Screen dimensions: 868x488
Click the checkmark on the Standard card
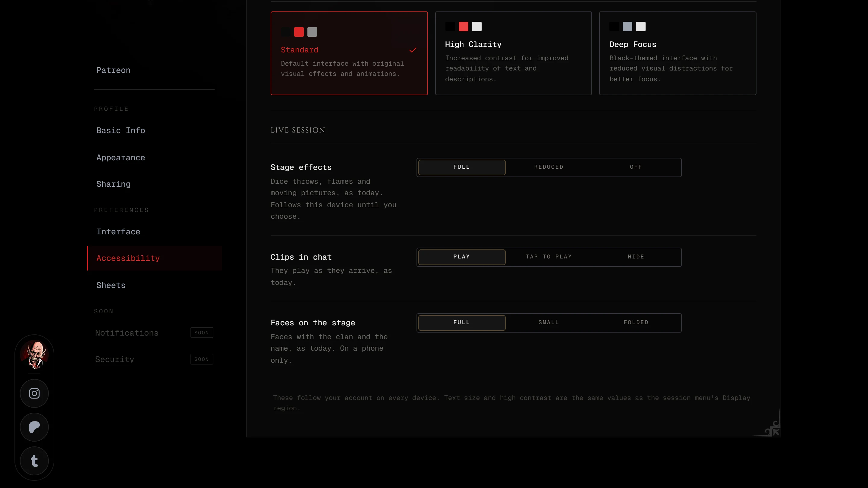coord(413,50)
